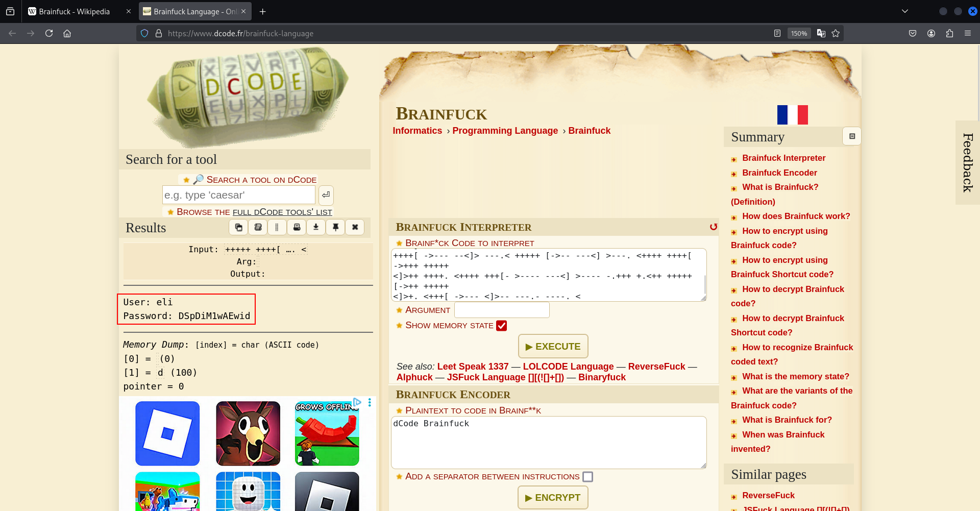The height and width of the screenshot is (511, 980).
Task: Click the Argument input field
Action: (x=501, y=310)
